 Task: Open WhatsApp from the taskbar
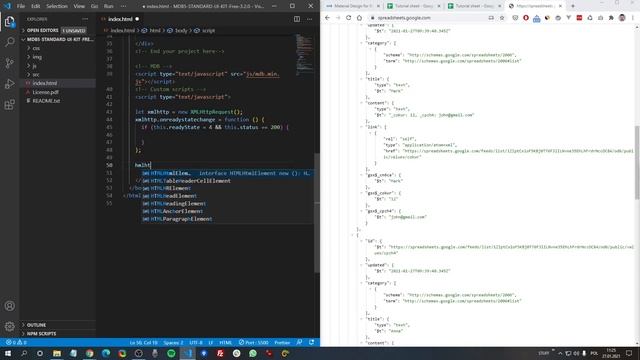coord(253,353)
